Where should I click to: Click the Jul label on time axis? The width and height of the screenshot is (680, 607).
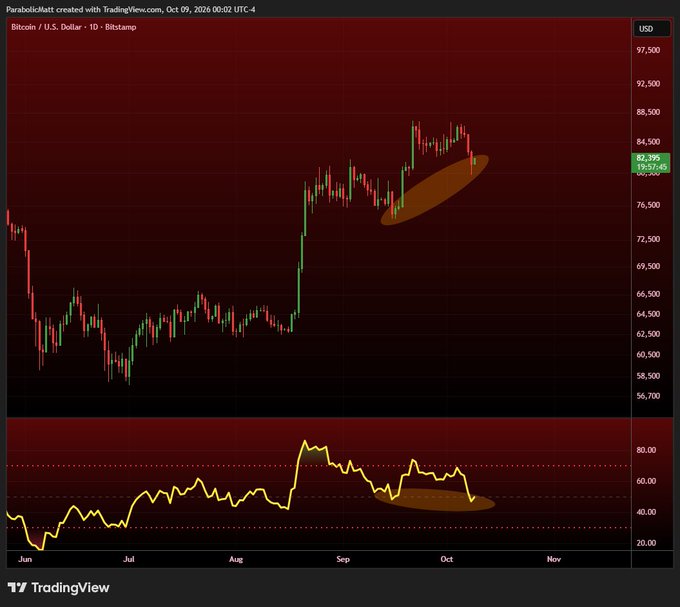[129, 559]
